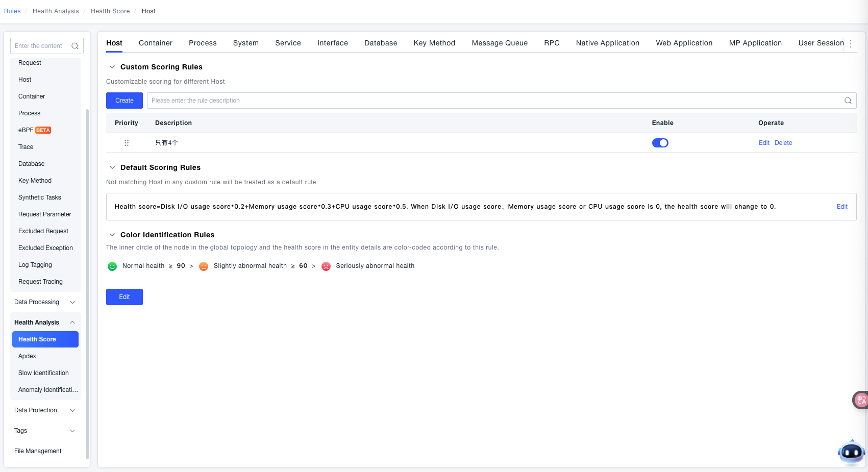Click the green Normal health smiley
868x472 pixels.
point(112,266)
